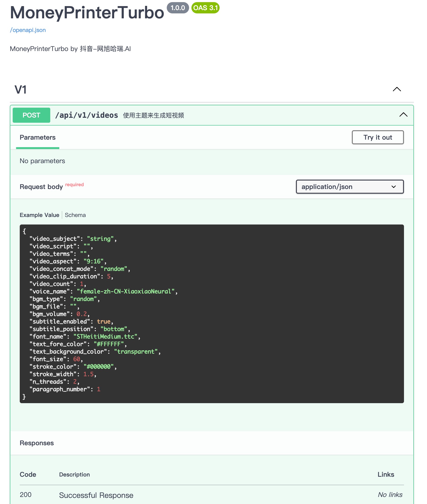Click the MoneyPrinterTurbo title heading
427x504 pixels.
coord(87,13)
